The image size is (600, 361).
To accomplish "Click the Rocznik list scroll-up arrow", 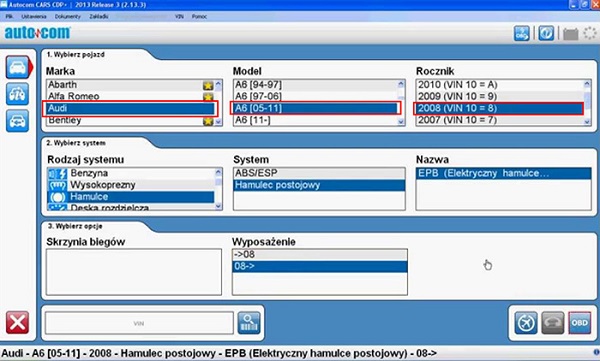I will pos(587,84).
